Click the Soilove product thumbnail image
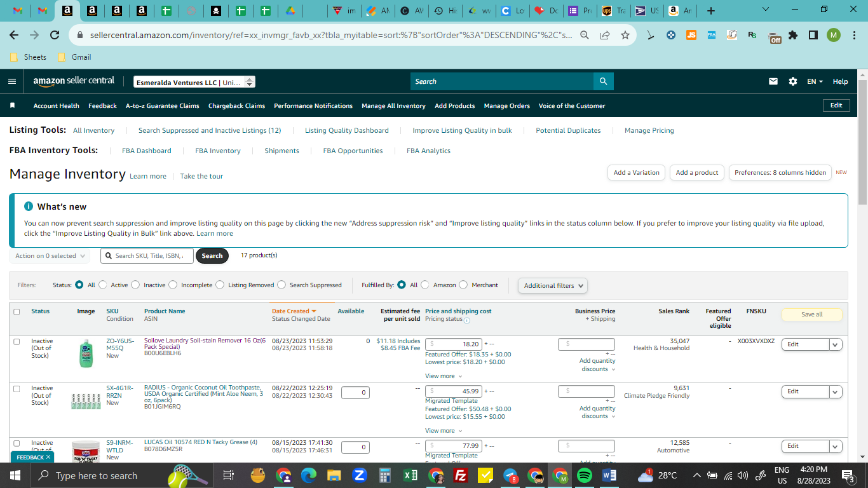 (86, 353)
